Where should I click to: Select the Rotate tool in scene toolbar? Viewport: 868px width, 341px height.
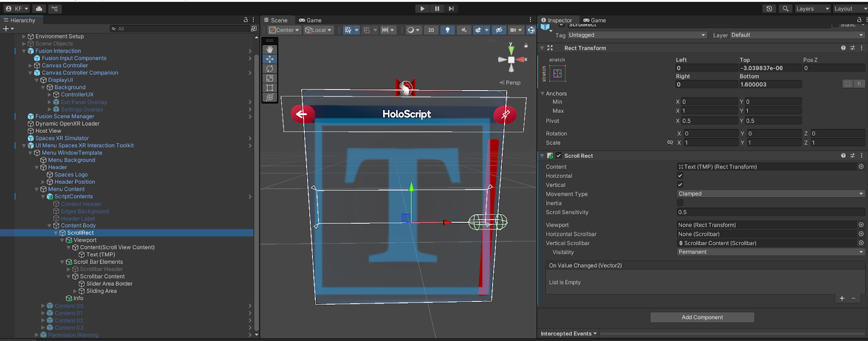tap(270, 69)
